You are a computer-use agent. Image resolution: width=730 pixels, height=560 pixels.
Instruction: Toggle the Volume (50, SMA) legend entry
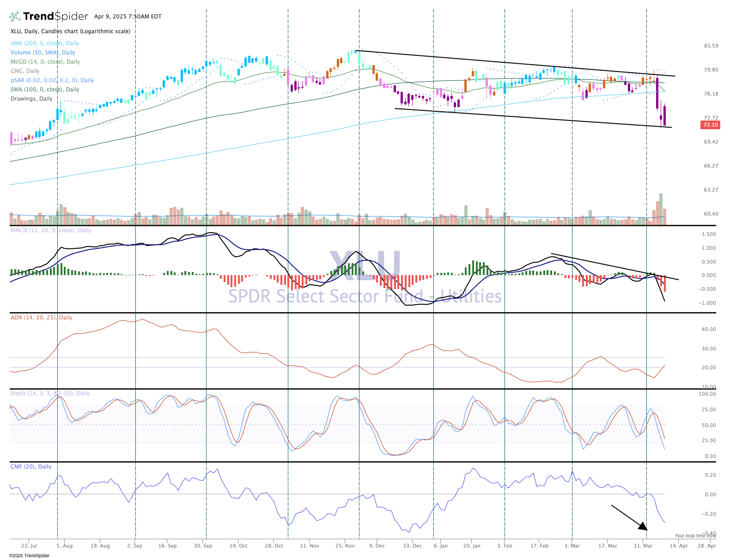click(x=43, y=53)
